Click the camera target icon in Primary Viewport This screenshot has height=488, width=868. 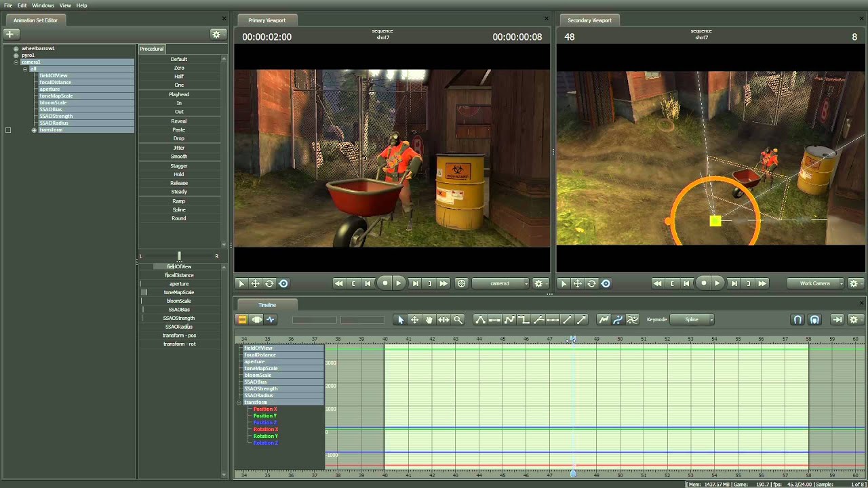click(462, 283)
